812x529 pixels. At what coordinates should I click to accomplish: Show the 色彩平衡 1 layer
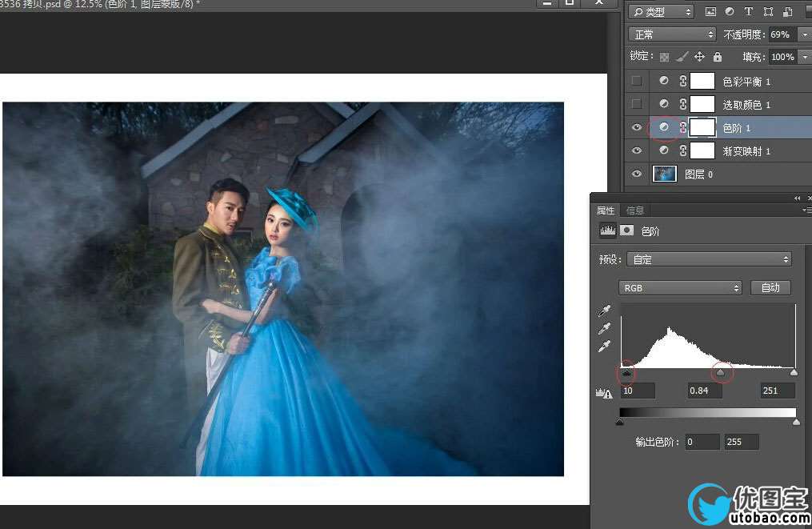637,81
